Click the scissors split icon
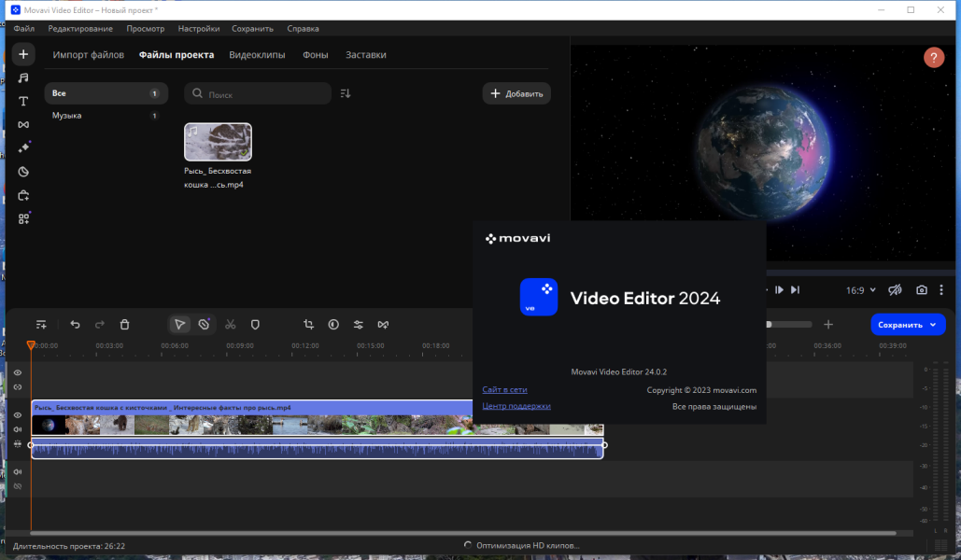961x560 pixels. 231,325
